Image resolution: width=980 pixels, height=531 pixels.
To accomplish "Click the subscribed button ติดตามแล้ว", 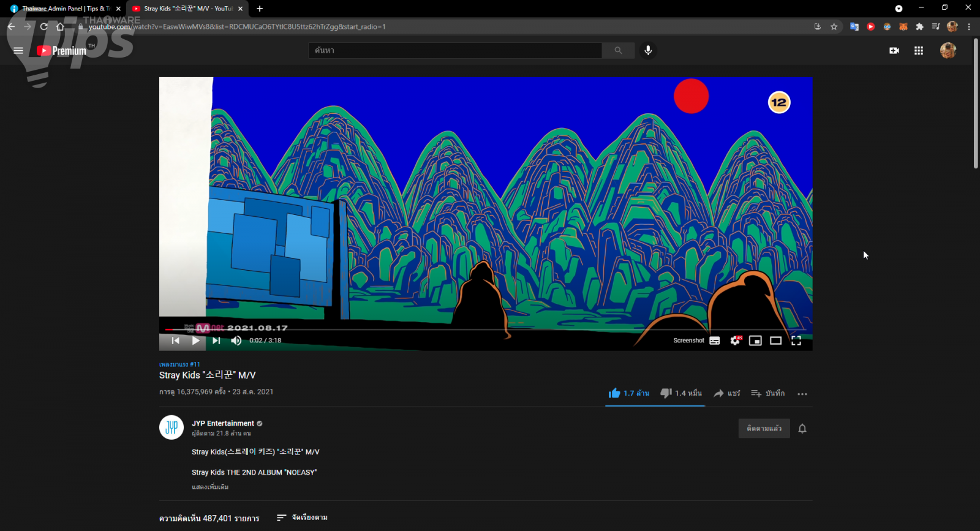I will pos(764,429).
